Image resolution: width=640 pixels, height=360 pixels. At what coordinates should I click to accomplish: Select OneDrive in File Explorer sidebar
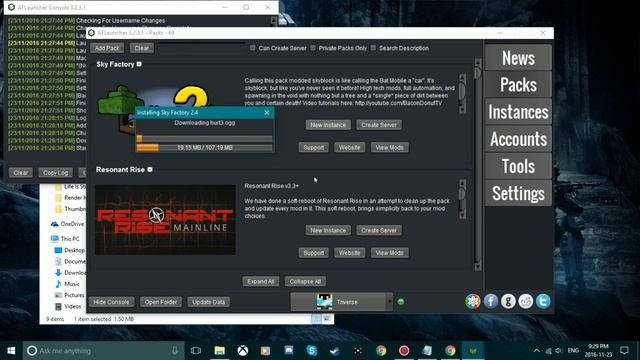[x=68, y=224]
